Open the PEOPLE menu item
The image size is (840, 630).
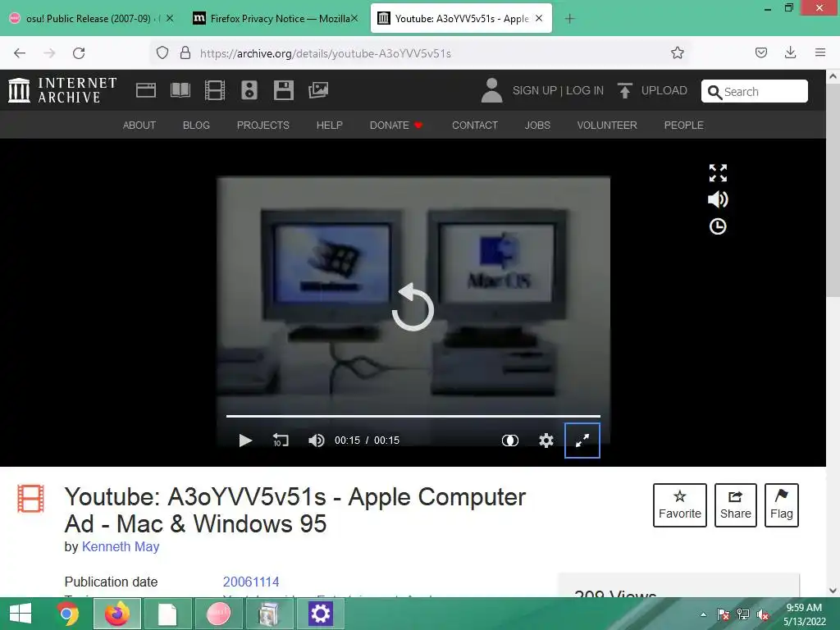point(683,125)
